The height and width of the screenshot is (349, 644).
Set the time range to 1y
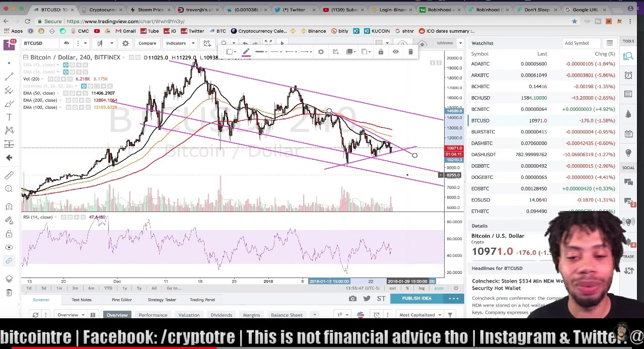click(x=124, y=289)
